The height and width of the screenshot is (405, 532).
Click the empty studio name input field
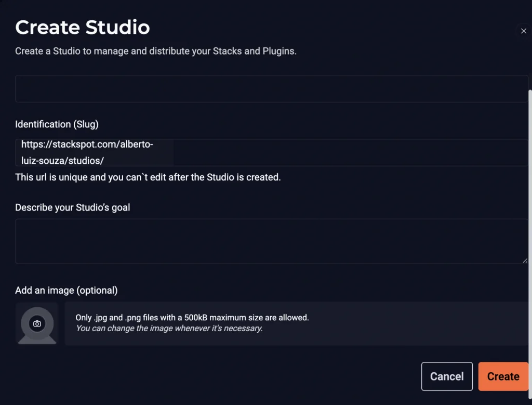tap(271, 88)
